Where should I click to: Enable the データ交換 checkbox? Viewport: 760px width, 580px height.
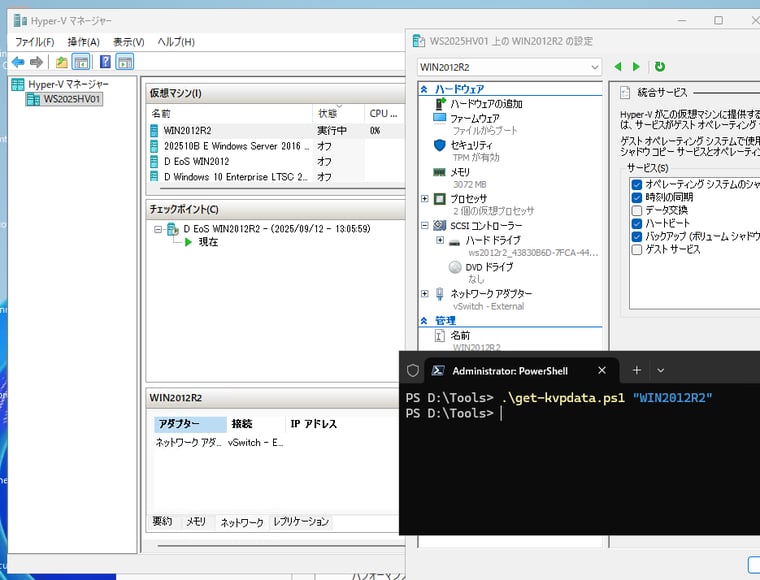tap(637, 210)
